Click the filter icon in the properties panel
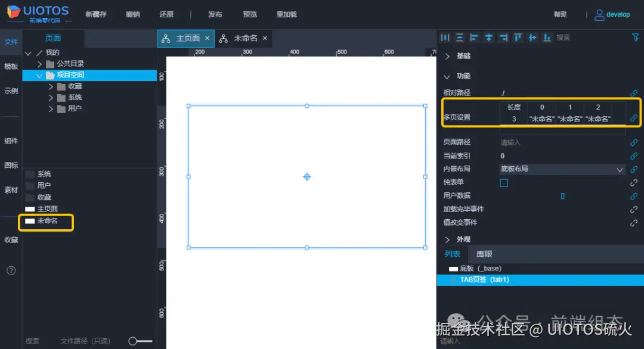This screenshot has height=349, width=644. [636, 37]
